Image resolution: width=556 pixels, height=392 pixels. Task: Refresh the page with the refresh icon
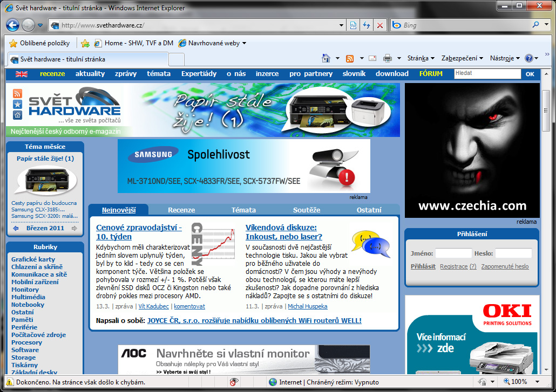tap(367, 25)
